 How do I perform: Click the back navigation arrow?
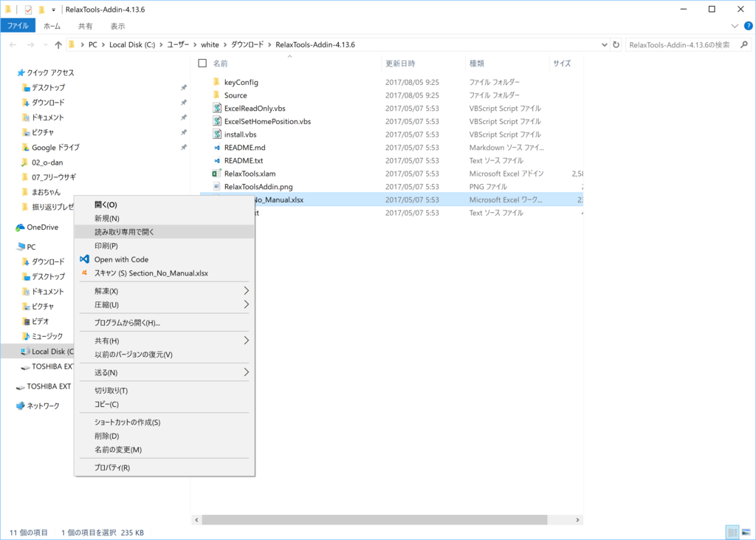[x=13, y=45]
